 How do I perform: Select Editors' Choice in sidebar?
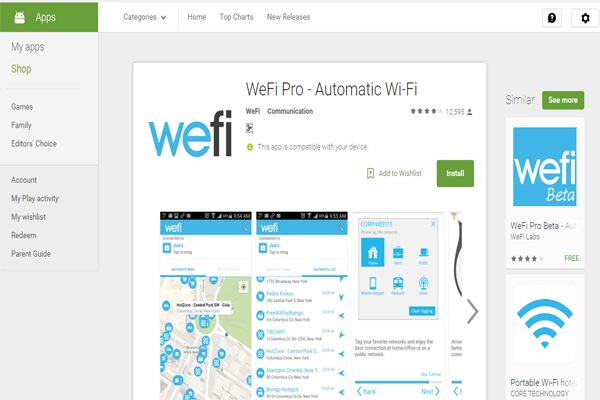pos(34,144)
